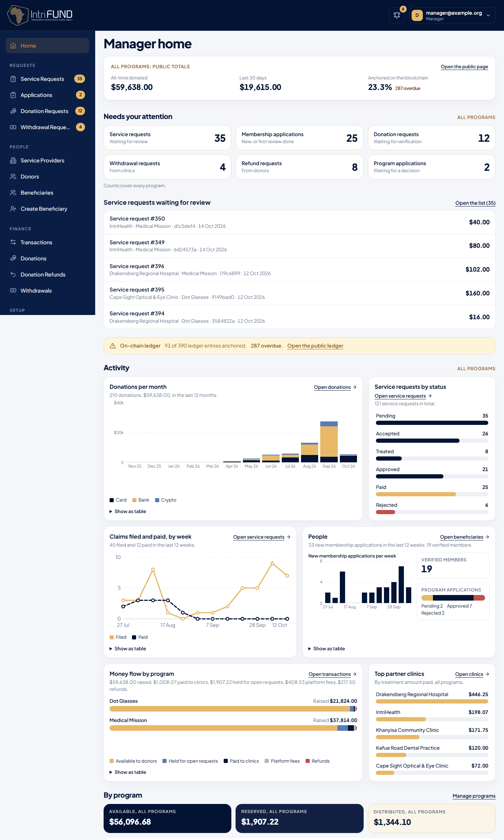Click the Donations sidebar icon
This screenshot has height=840, width=504.
click(x=13, y=258)
